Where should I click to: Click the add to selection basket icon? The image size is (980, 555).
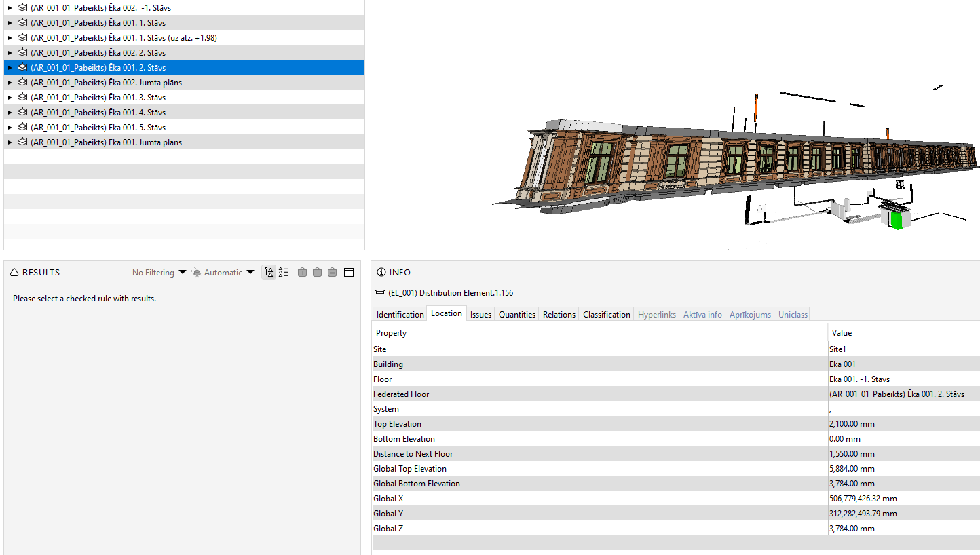click(x=302, y=273)
